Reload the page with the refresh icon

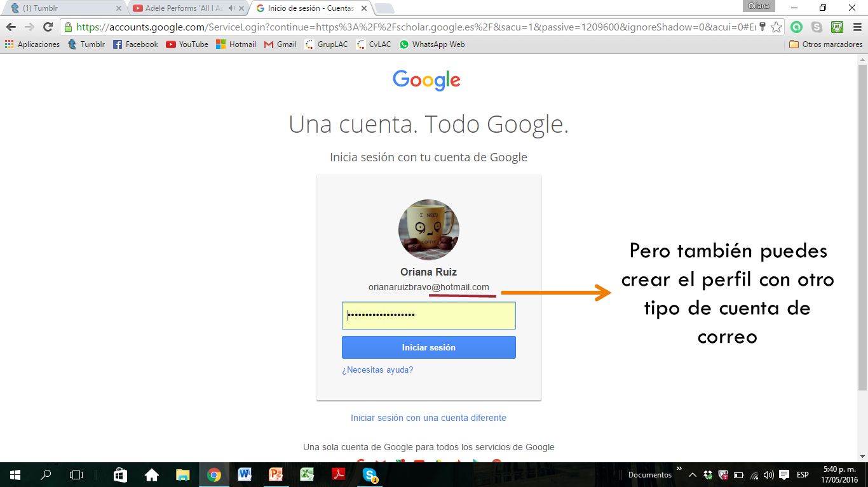48,27
